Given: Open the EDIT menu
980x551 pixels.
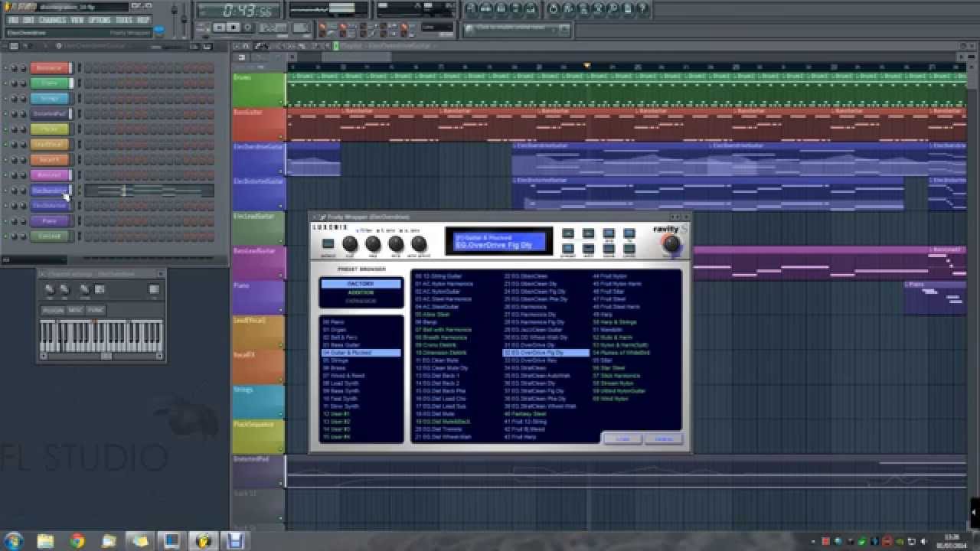Looking at the screenshot, I should click(28, 20).
